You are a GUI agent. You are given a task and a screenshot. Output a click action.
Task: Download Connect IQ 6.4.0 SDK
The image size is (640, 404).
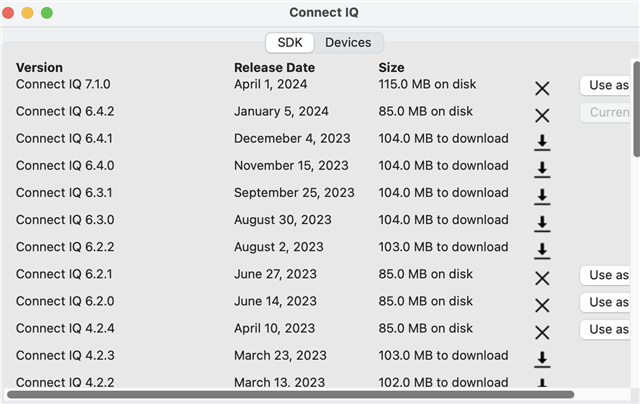point(542,170)
